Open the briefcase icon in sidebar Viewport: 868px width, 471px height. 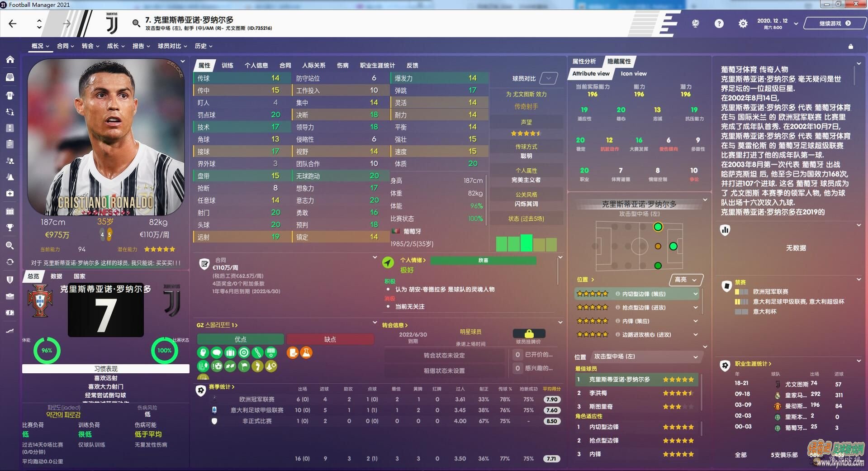tap(10, 296)
